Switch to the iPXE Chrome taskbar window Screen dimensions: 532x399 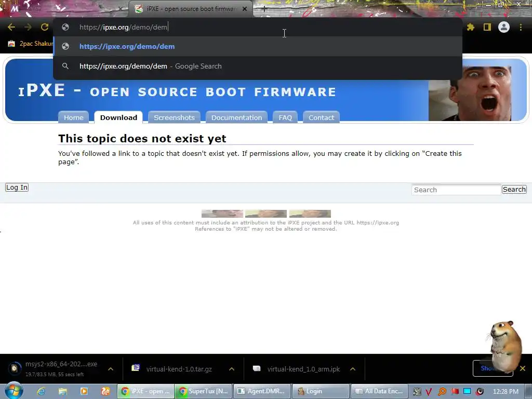(145, 391)
